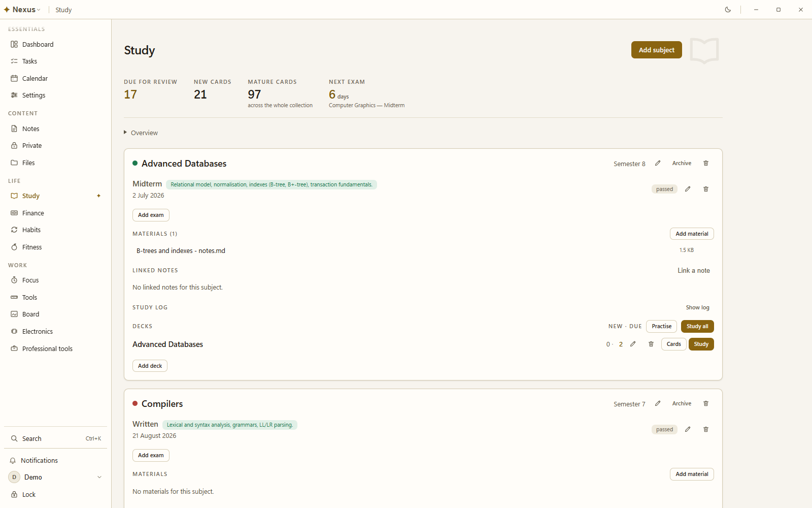
Task: Go to Tasks in the sidebar
Action: (x=55, y=61)
